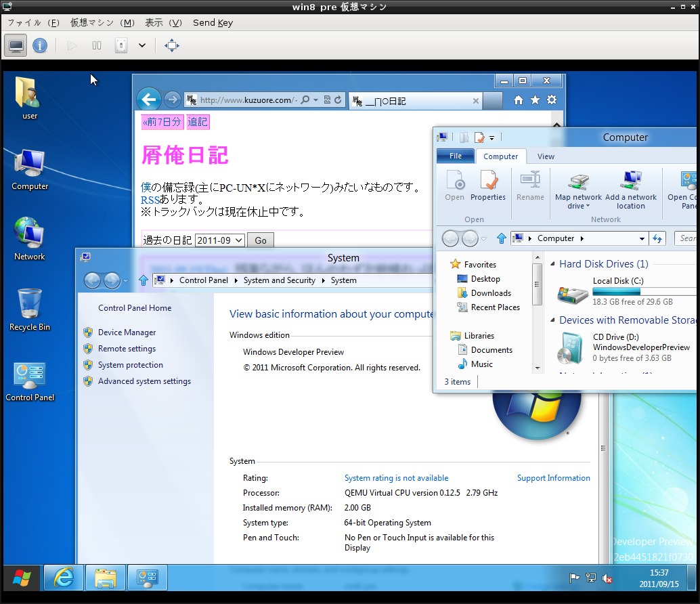Click Open in the Computer ribbon
The width and height of the screenshot is (700, 604).
tap(454, 186)
